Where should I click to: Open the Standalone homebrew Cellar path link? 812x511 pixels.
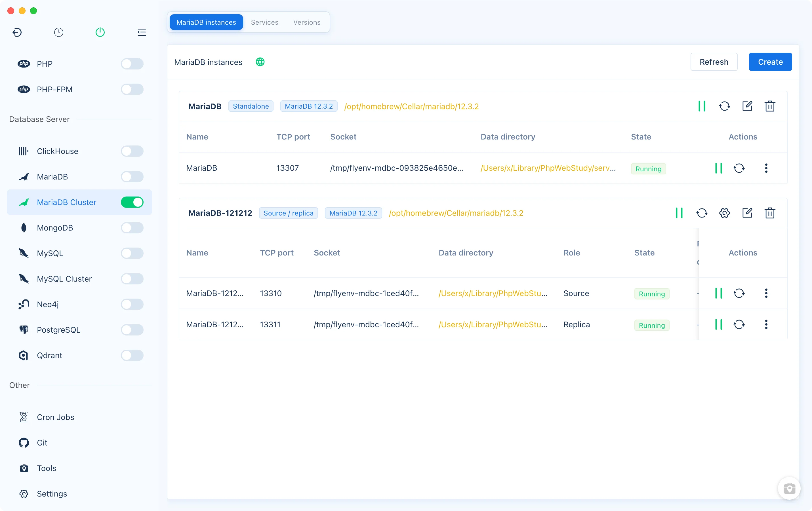click(x=411, y=106)
